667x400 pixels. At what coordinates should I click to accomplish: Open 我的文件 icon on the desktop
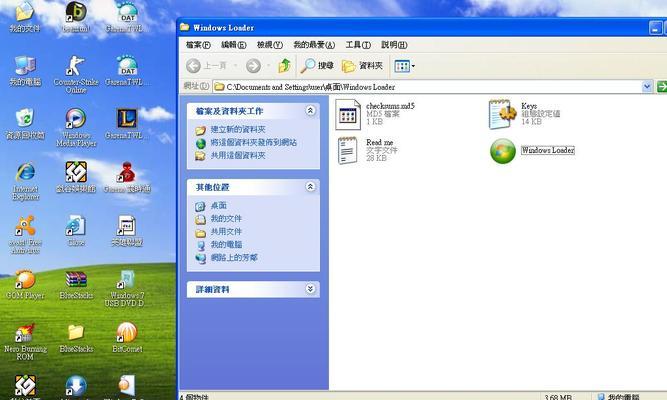pos(25,17)
